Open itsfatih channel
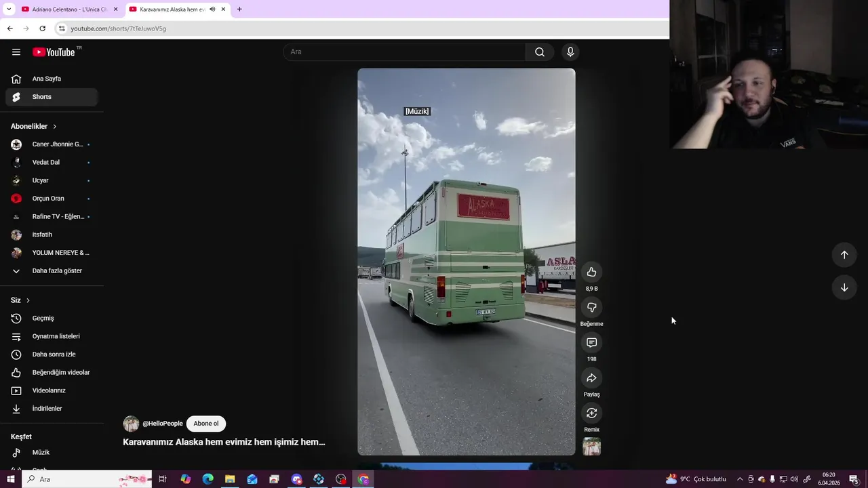Image resolution: width=868 pixels, height=488 pixels. pyautogui.click(x=52, y=235)
